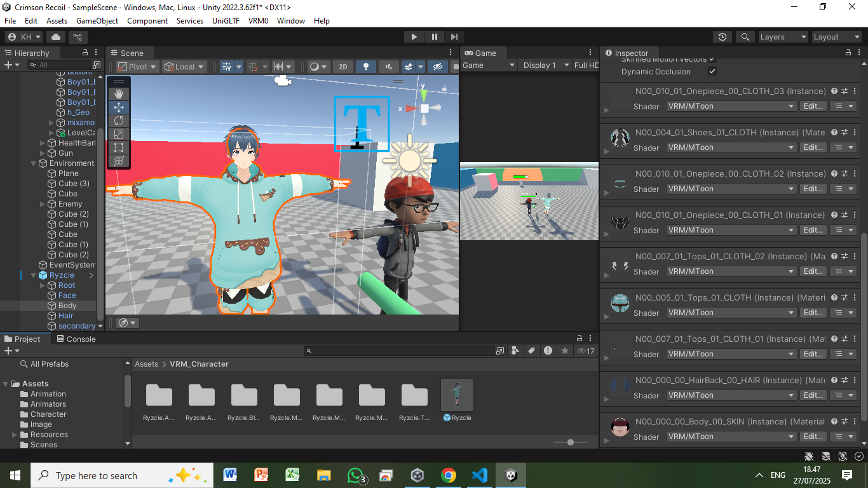Screen dimensions: 868x488
Task: Click Edit button for Shoes_01_CLOTH material
Action: [x=813, y=147]
